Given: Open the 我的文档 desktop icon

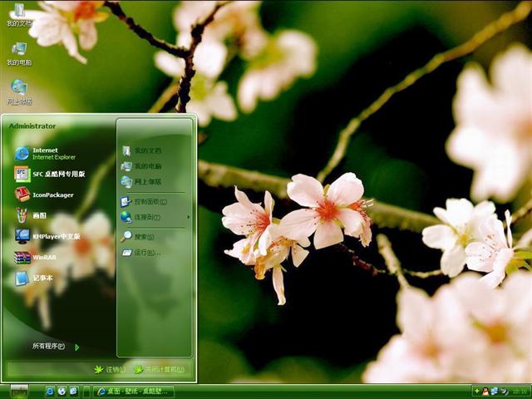Looking at the screenshot, I should click(x=19, y=15).
